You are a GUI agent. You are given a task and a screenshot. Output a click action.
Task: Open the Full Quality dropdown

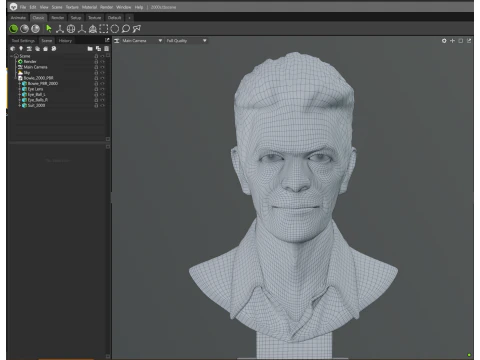[186, 41]
